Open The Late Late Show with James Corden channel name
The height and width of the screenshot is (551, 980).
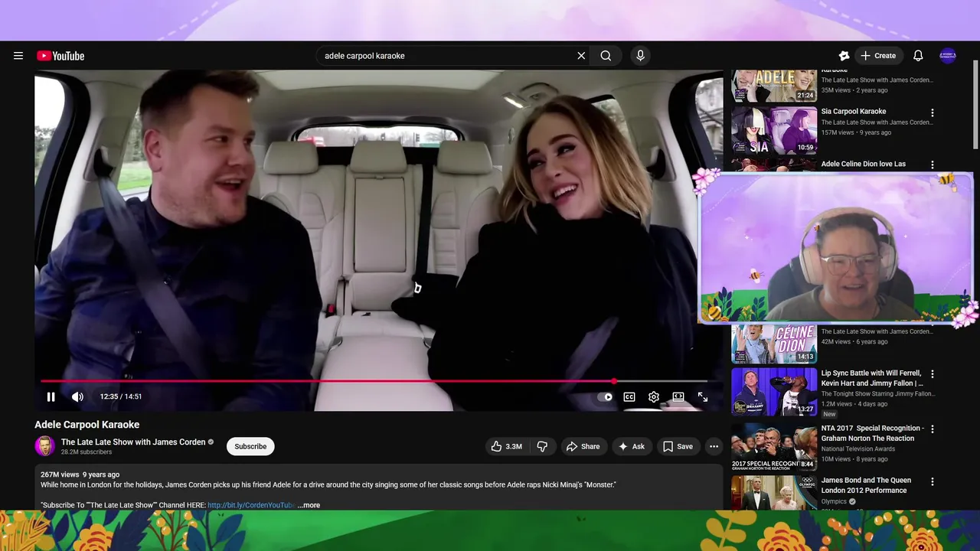pos(133,442)
